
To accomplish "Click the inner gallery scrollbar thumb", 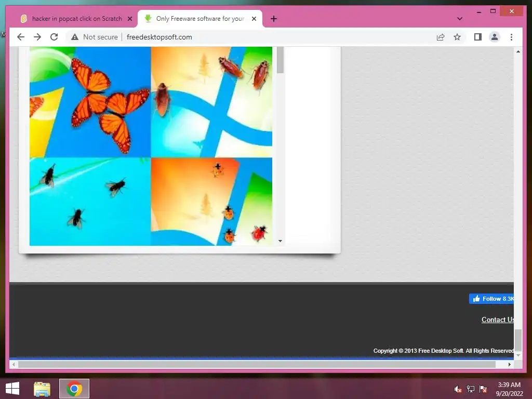I will click(x=280, y=60).
